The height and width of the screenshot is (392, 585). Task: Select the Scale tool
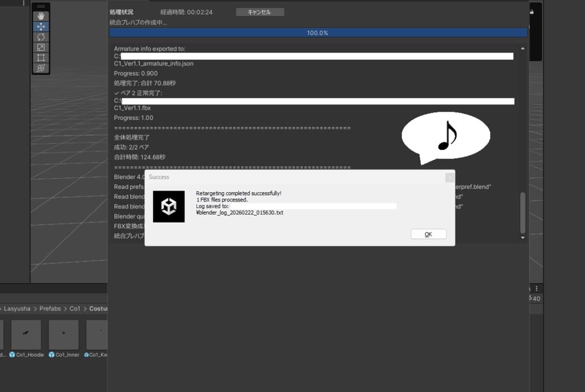pyautogui.click(x=41, y=47)
